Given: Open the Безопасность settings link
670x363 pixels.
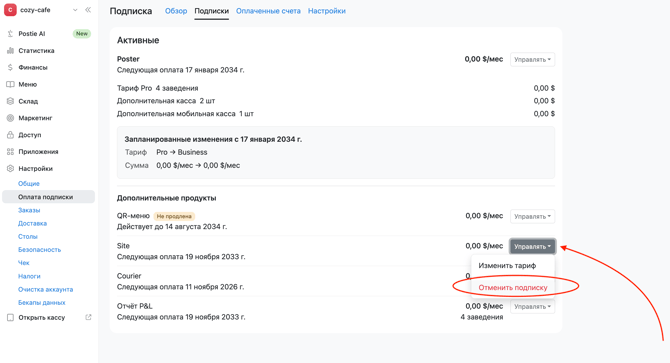Looking at the screenshot, I should click(39, 250).
